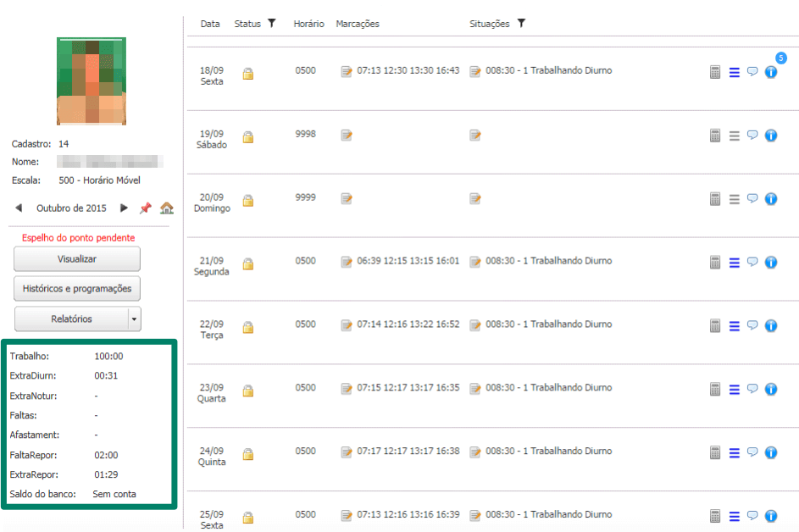Viewport: 799px width, 532px height.
Task: Open calculator icon for 18/09 row
Action: click(715, 72)
